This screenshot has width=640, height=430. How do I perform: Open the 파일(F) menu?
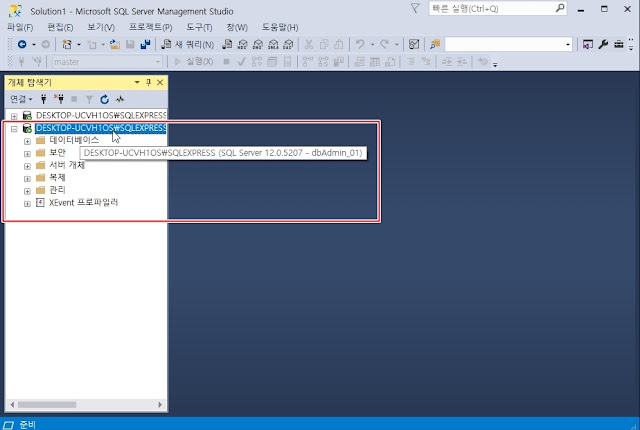point(20,27)
